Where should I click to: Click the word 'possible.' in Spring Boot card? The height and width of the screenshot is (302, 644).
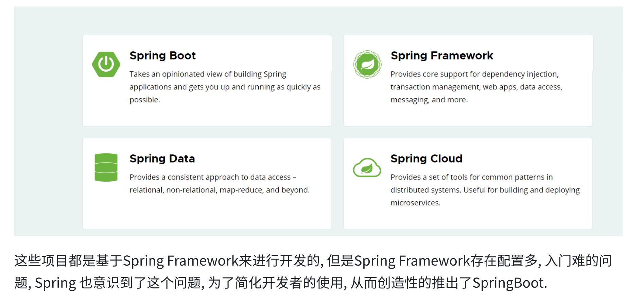[x=145, y=100]
